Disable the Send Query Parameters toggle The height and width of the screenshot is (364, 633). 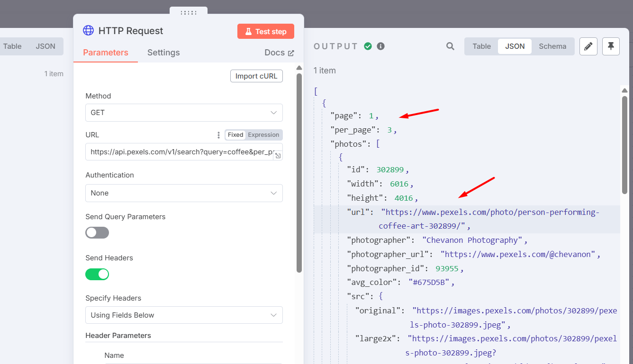[x=97, y=233]
